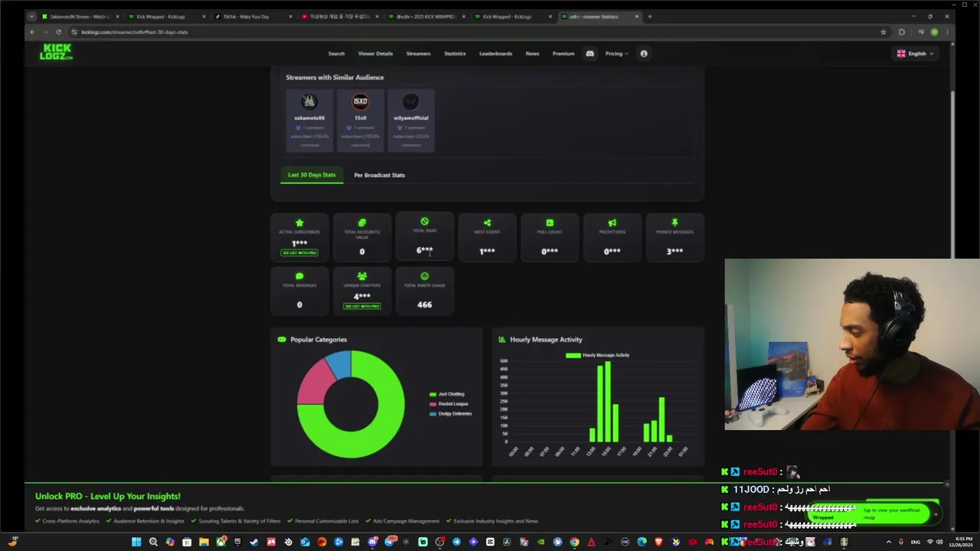
Task: Click the Predictions megaphone icon
Action: click(x=612, y=223)
